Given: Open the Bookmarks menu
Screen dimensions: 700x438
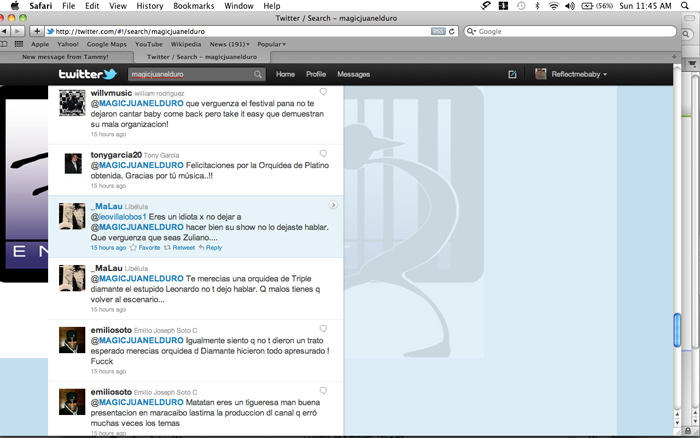Looking at the screenshot, I should (194, 6).
